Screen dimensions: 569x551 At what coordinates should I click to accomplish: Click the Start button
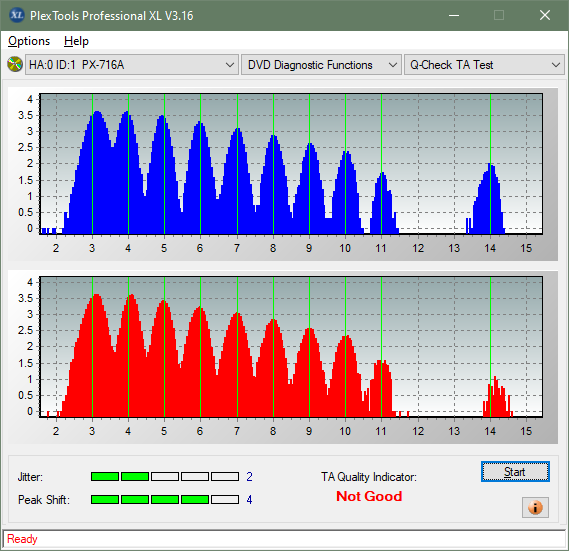[515, 472]
